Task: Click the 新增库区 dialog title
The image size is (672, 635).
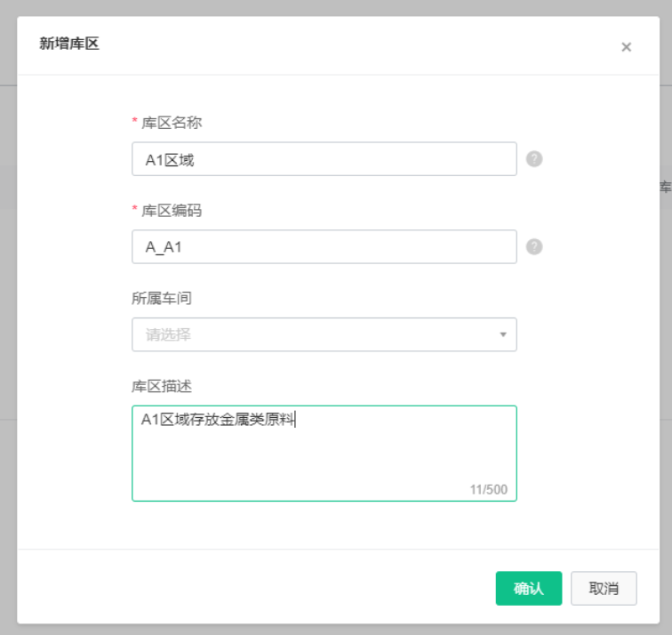Action: tap(69, 44)
